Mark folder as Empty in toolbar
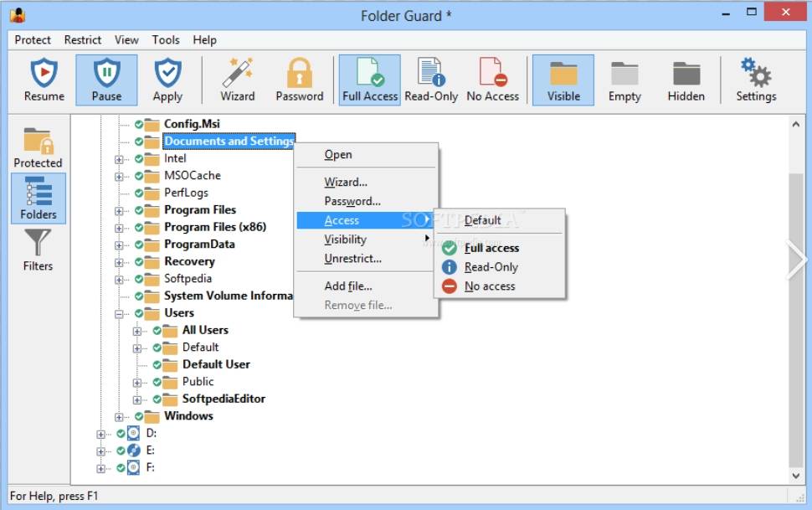 (x=624, y=80)
